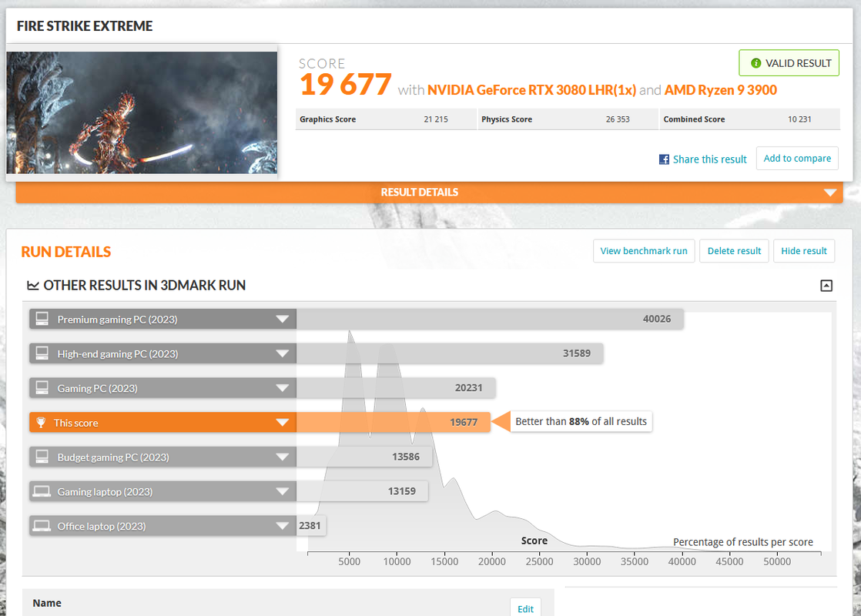
Task: Expand Gaming PC (2023) dropdown arrow
Action: (x=282, y=388)
